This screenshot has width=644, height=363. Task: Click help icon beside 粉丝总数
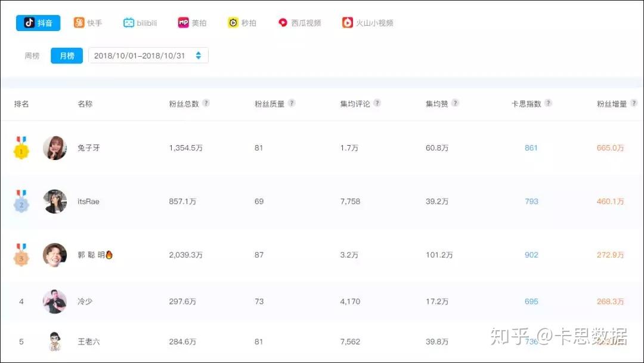point(206,103)
